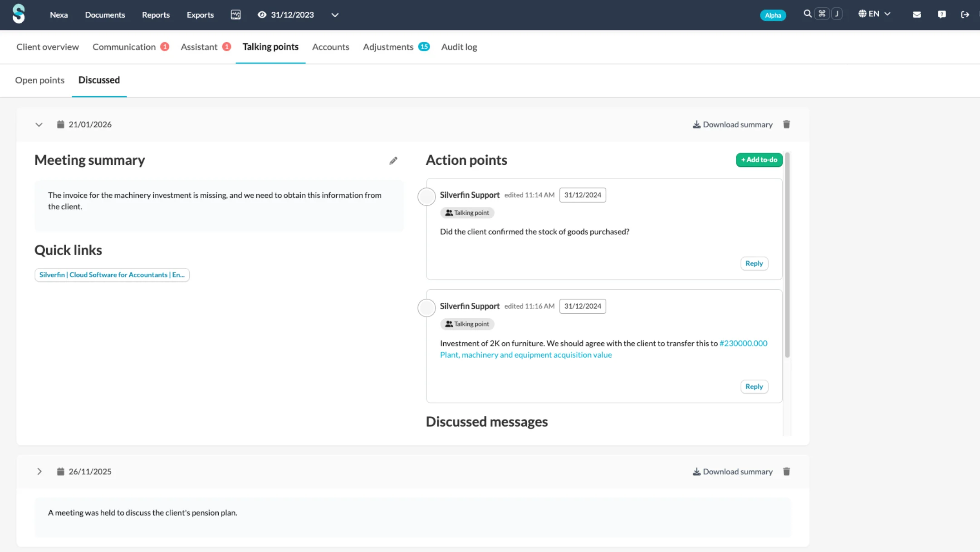Click the Silverfin logo icon
This screenshot has height=552, width=980.
tap(19, 14)
